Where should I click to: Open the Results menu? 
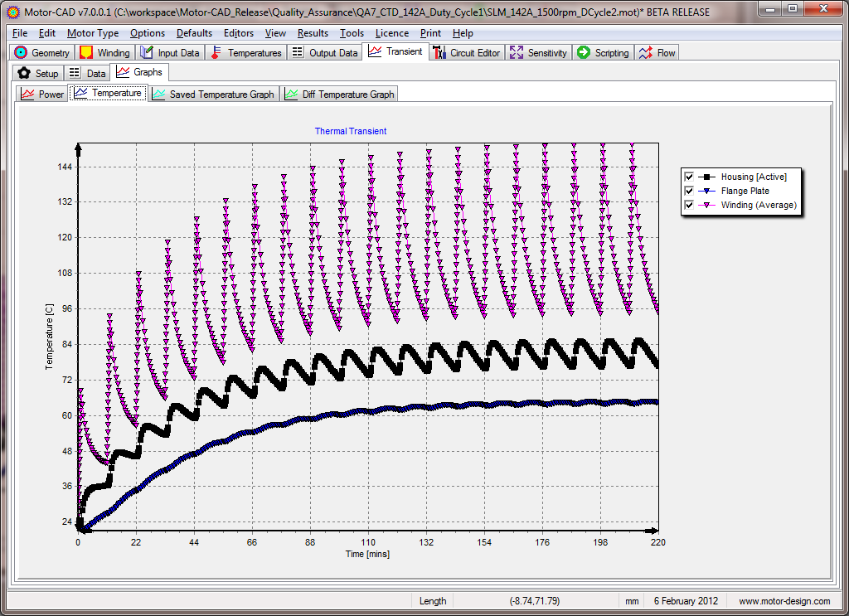pos(313,33)
